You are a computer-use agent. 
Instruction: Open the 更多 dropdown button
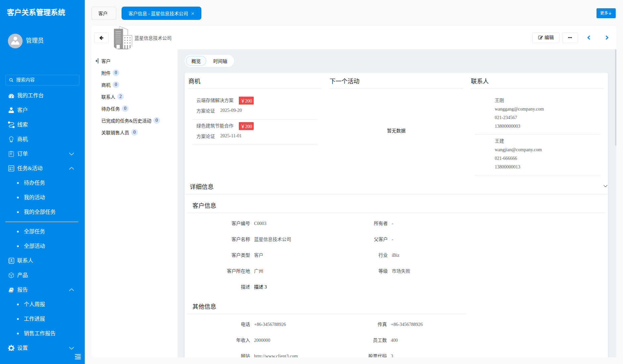click(x=606, y=13)
